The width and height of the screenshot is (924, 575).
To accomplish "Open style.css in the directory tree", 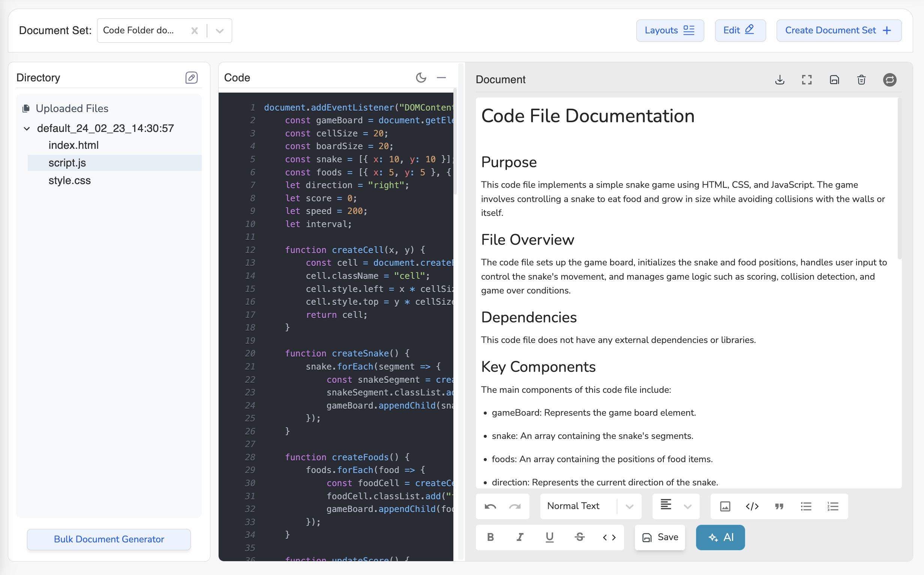I will pos(70,180).
